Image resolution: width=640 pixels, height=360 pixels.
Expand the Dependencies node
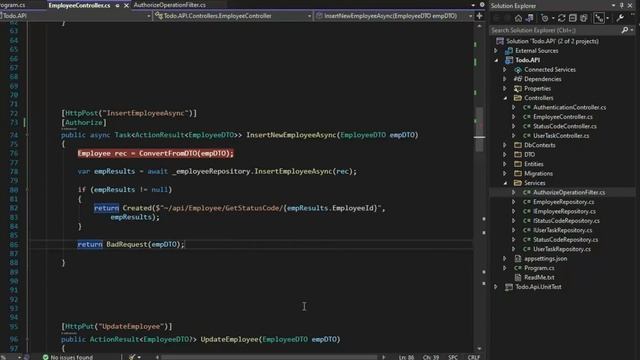pos(505,79)
